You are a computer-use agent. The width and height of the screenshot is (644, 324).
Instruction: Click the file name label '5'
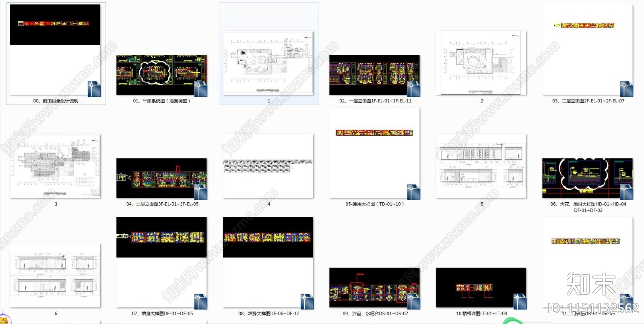[482, 204]
